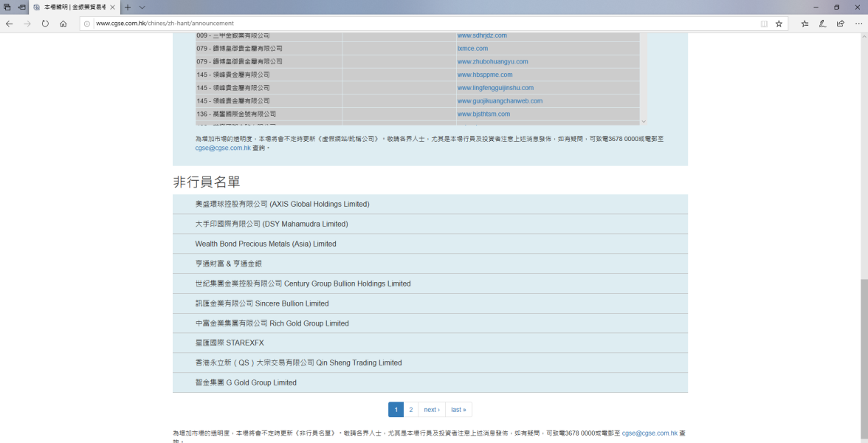Open the favorites hub list
868x443 pixels.
click(x=805, y=24)
